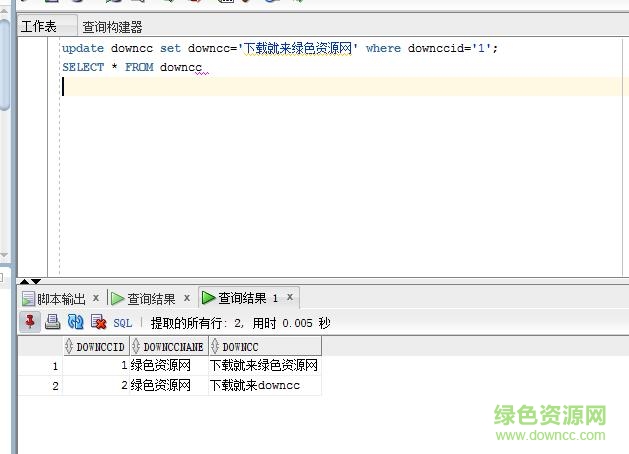The image size is (629, 454).
Task: Click the empty highlighted third editor line
Action: pos(341,87)
